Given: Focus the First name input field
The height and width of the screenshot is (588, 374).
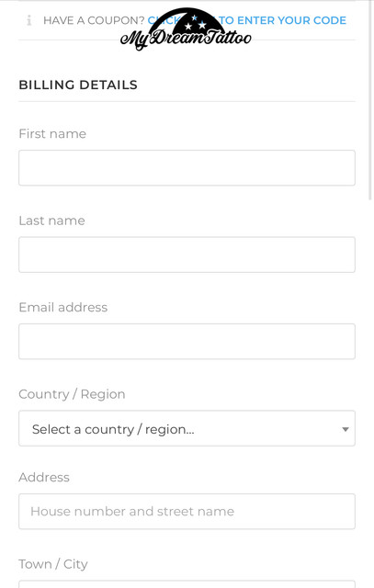Looking at the screenshot, I should [187, 167].
